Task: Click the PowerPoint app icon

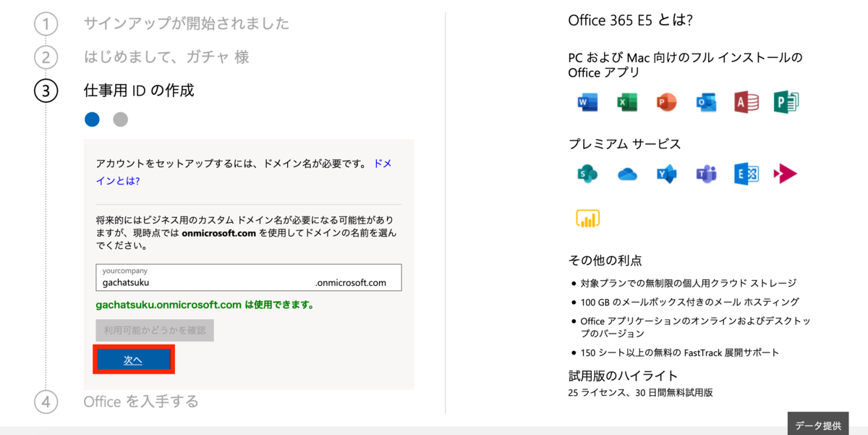Action: coord(665,103)
